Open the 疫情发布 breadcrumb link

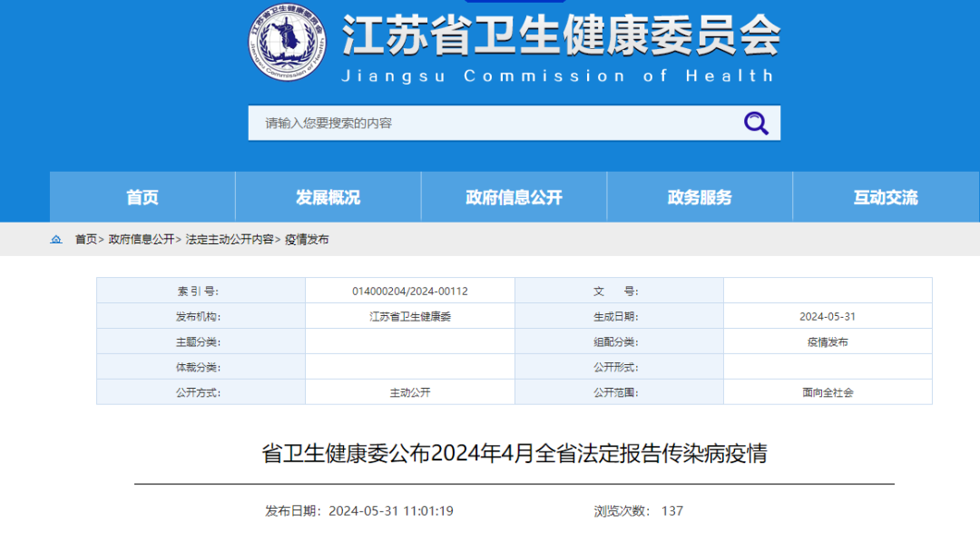pyautogui.click(x=309, y=240)
